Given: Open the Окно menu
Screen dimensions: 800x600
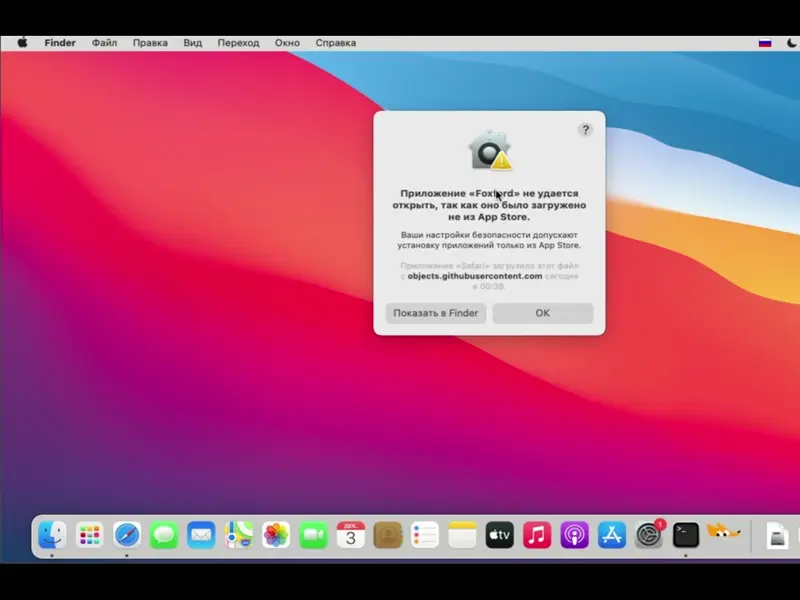Looking at the screenshot, I should pos(287,43).
